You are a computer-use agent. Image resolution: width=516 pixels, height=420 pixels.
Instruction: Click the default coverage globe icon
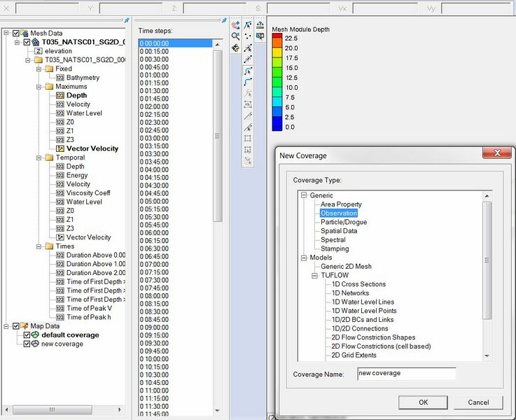[35, 335]
